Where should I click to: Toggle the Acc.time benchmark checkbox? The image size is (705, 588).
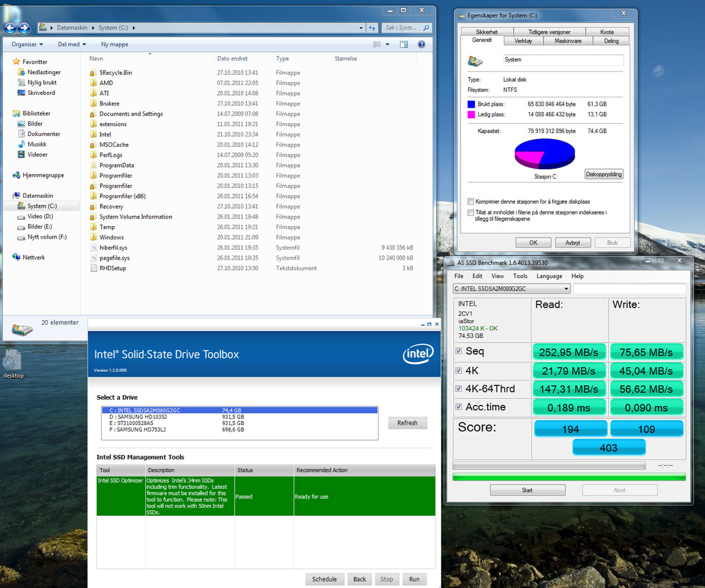(x=459, y=407)
